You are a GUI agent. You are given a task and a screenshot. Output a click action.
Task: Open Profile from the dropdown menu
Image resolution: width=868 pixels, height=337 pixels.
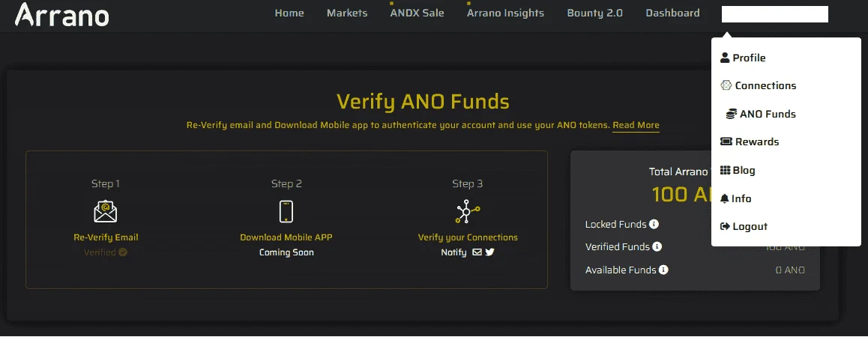tap(743, 58)
